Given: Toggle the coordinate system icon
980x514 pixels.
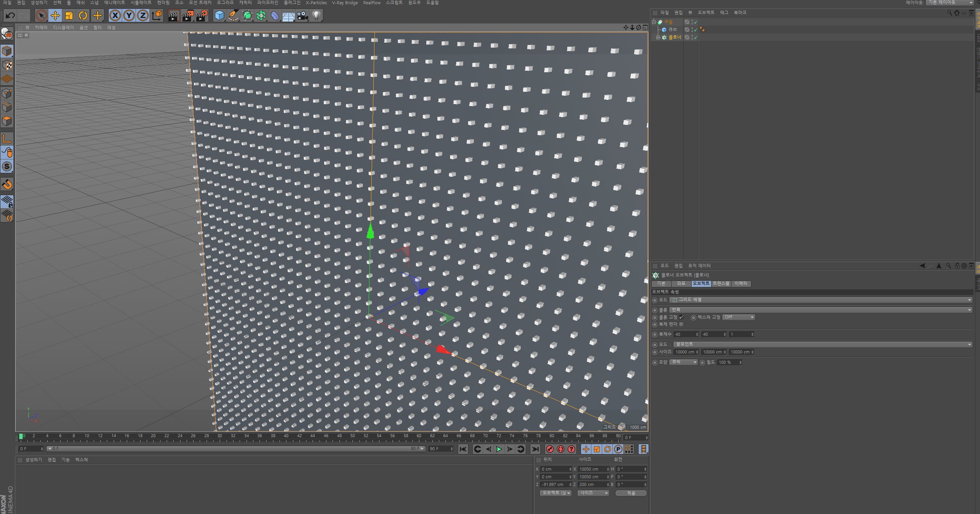Looking at the screenshot, I should click(x=157, y=15).
